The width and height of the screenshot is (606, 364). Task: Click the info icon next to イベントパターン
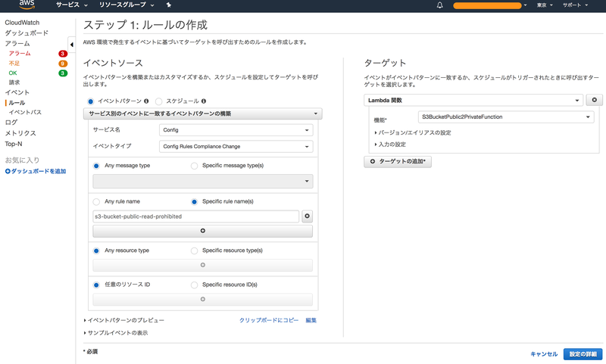click(146, 101)
